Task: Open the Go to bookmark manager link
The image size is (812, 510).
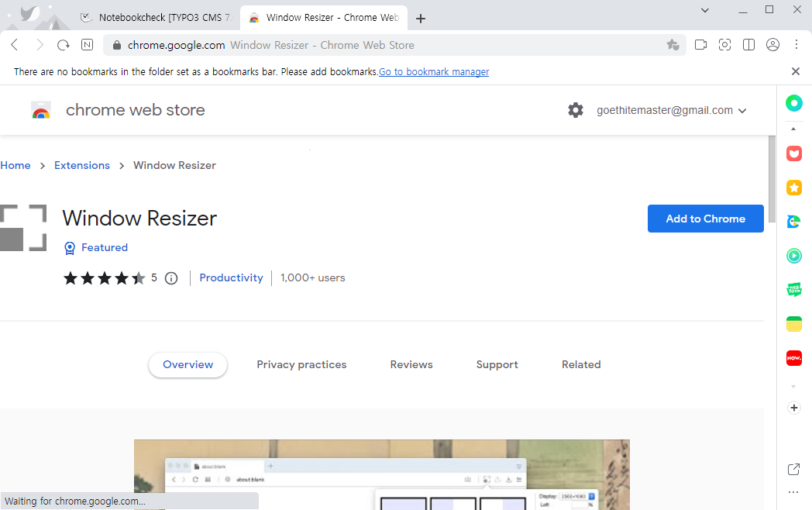Action: click(434, 71)
